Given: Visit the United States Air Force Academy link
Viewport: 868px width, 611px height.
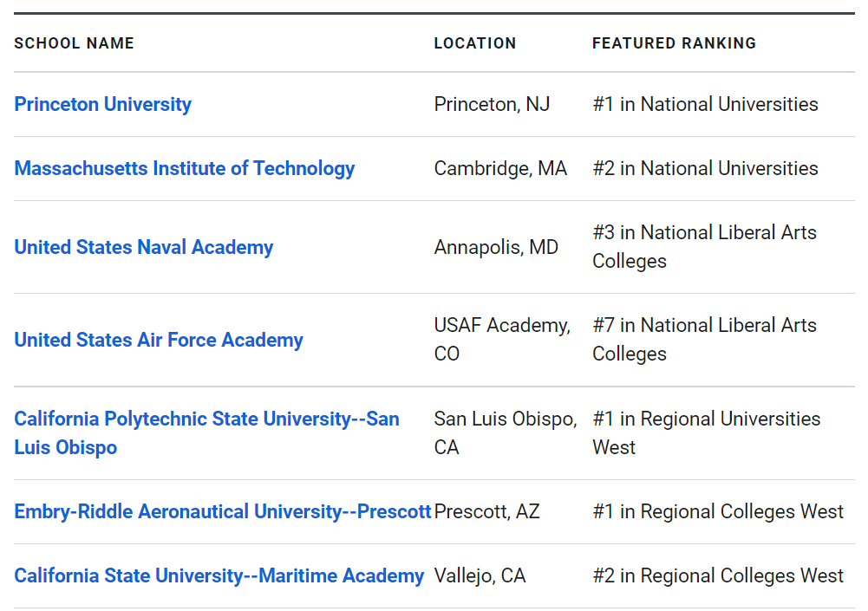Looking at the screenshot, I should 159,340.
